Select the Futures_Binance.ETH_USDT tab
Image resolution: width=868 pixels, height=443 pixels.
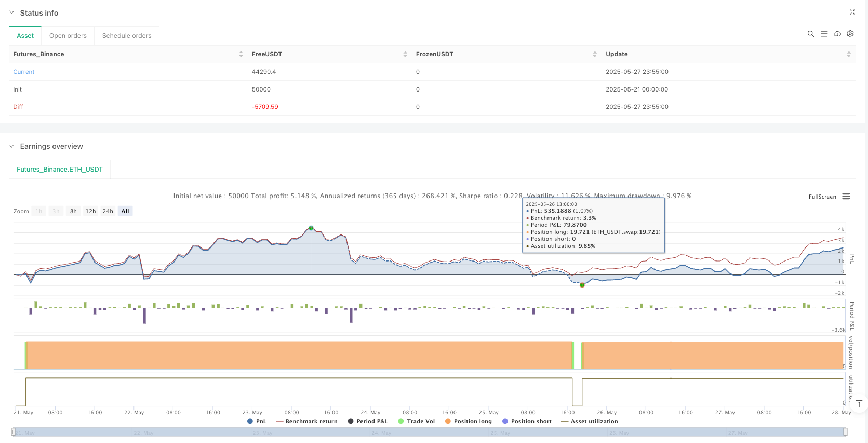coord(60,170)
